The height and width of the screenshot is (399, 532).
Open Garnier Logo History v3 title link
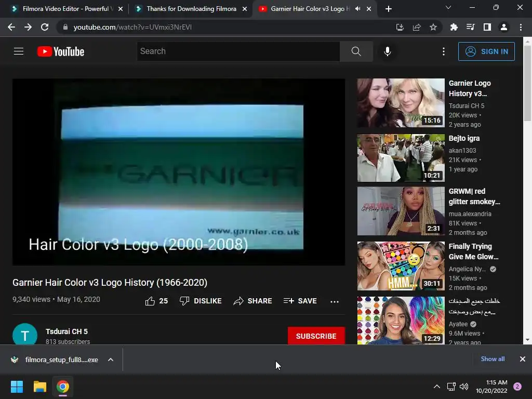tap(470, 88)
